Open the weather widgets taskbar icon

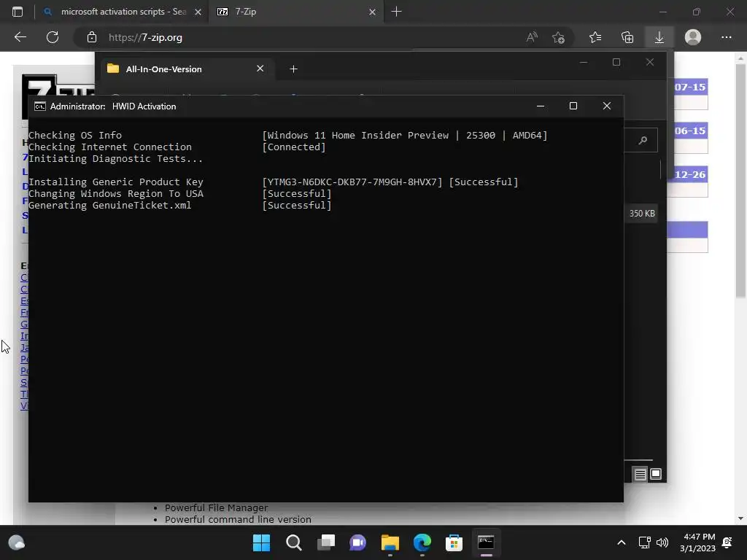17,542
